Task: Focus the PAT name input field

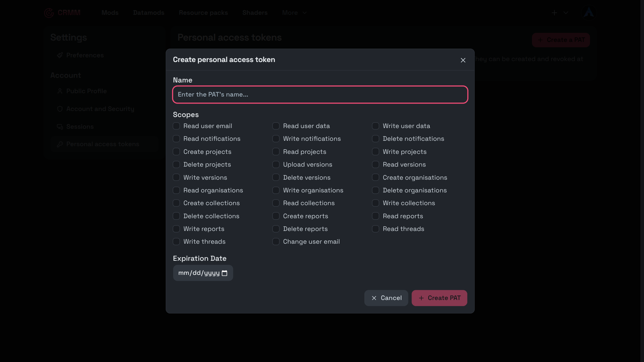Action: coord(320,95)
